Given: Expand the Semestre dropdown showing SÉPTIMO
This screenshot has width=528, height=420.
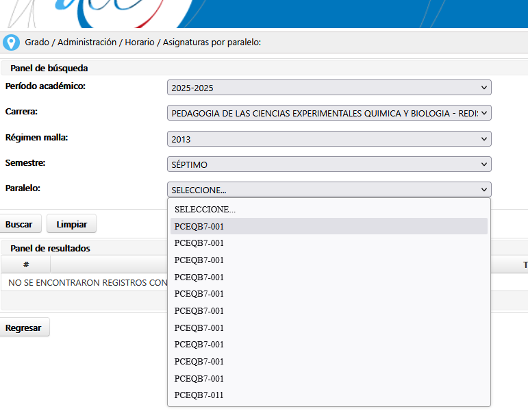Looking at the screenshot, I should (x=329, y=164).
